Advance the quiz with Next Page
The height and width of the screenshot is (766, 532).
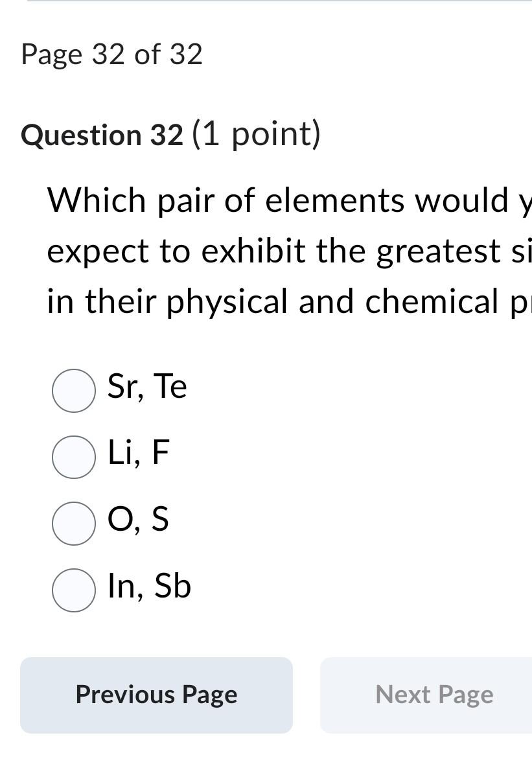pyautogui.click(x=434, y=694)
